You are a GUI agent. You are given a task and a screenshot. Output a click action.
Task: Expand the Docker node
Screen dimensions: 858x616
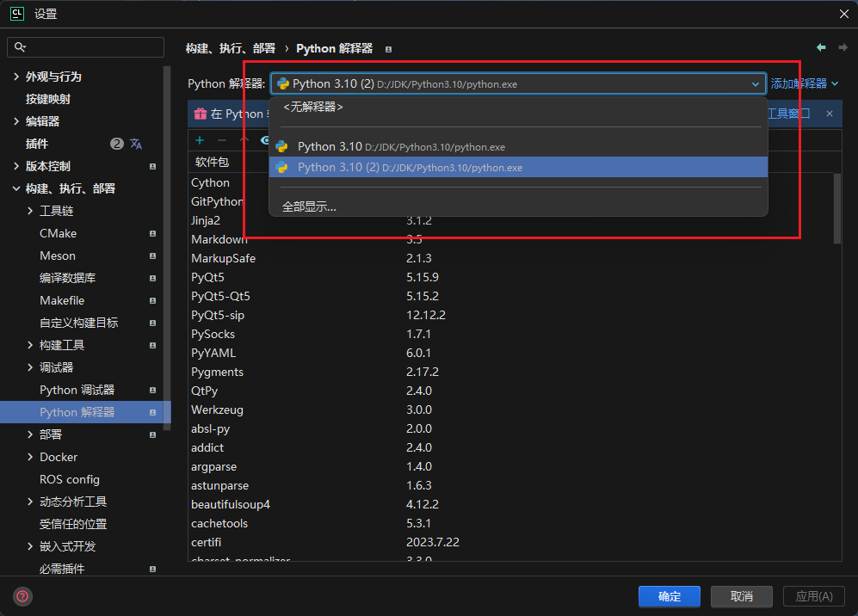coord(30,458)
